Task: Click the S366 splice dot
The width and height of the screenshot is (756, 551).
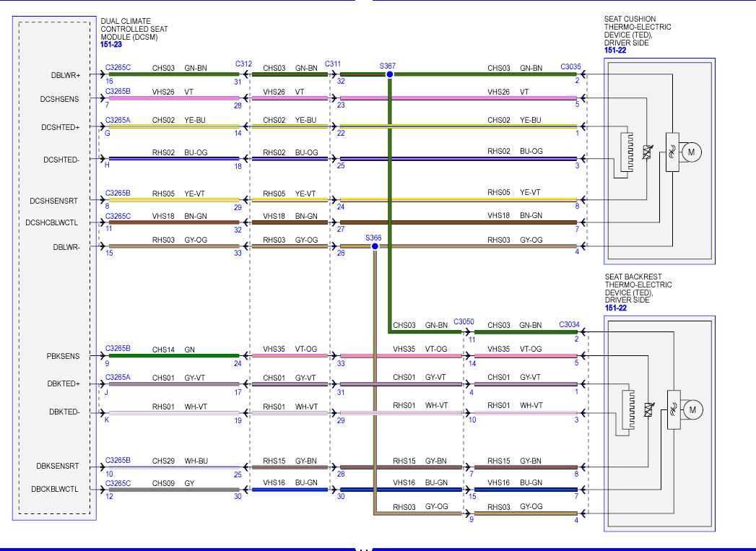Action: pyautogui.click(x=375, y=246)
